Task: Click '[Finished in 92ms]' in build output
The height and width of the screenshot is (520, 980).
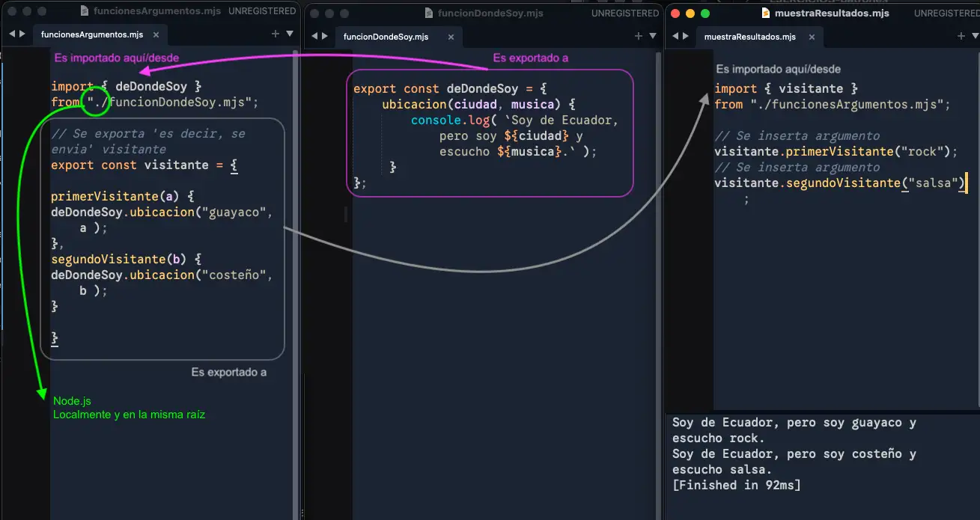Action: (737, 486)
